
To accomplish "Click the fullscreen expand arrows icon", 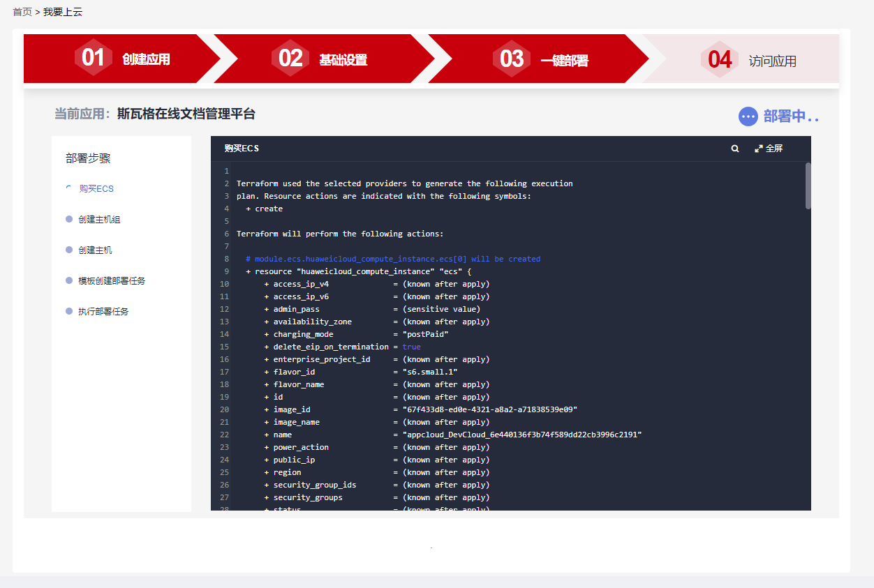I will click(x=759, y=149).
